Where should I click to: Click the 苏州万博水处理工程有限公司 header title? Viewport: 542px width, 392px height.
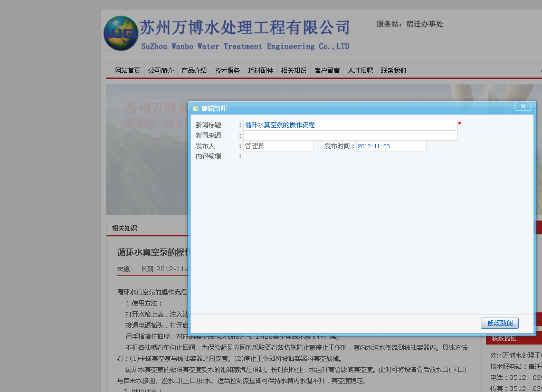pyautogui.click(x=245, y=27)
